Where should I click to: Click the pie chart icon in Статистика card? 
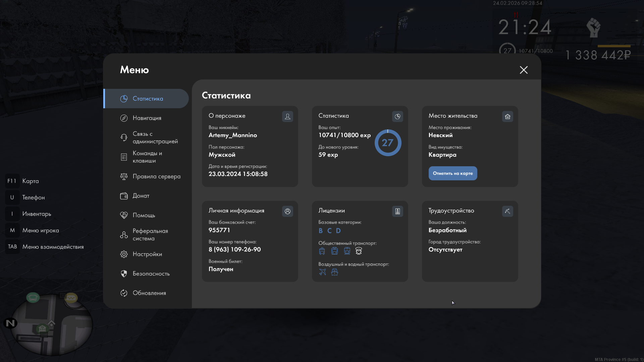pos(397,116)
